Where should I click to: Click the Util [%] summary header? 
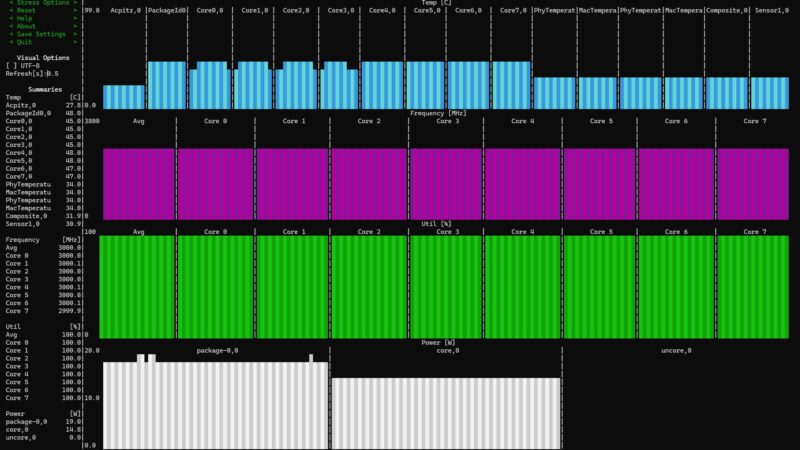click(x=43, y=327)
